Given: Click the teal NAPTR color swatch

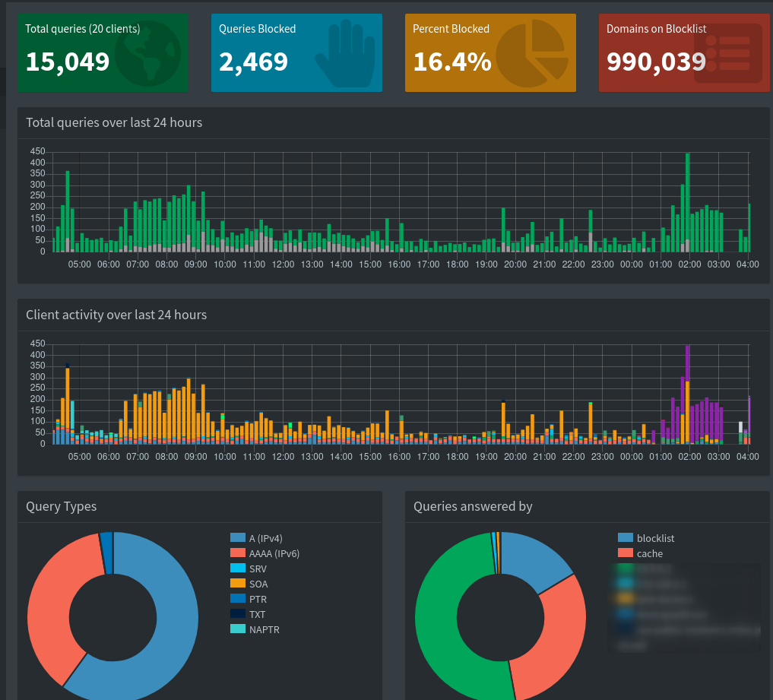Looking at the screenshot, I should pos(237,629).
